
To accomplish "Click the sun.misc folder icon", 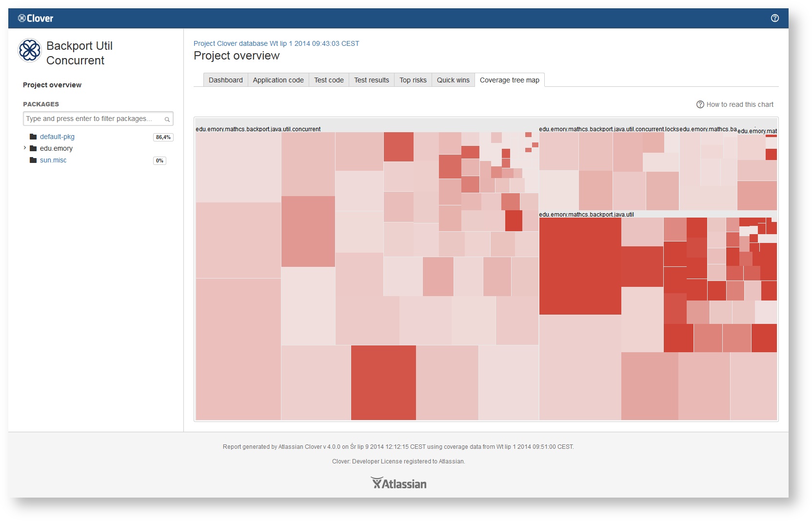I will coord(33,160).
